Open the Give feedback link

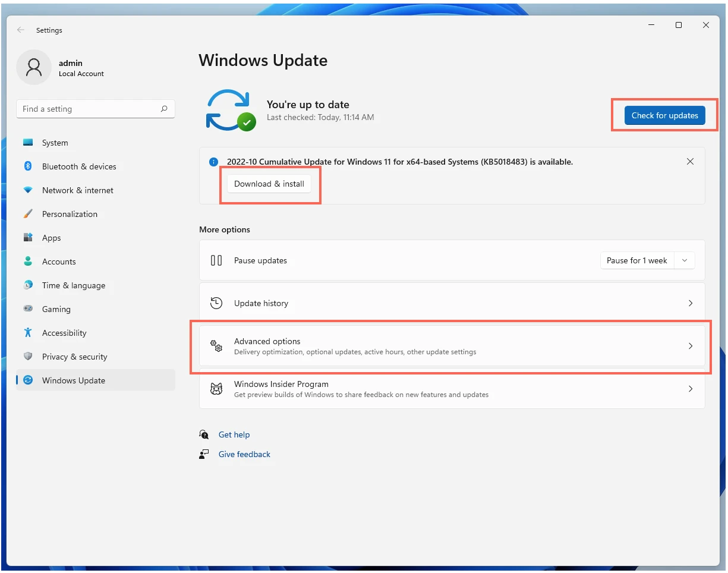(x=244, y=454)
